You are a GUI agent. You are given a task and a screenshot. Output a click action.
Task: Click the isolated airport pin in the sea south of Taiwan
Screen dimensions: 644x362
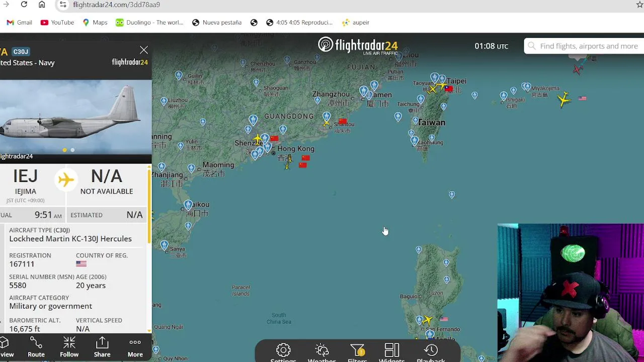point(452,195)
